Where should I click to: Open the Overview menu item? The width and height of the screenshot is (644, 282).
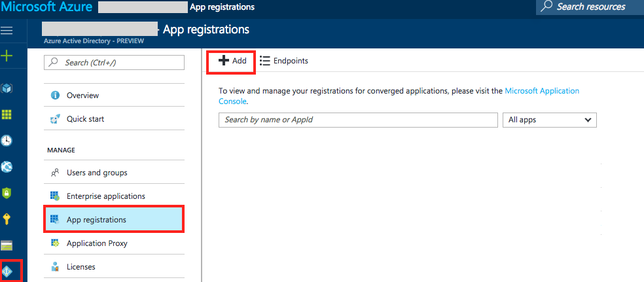click(114, 96)
